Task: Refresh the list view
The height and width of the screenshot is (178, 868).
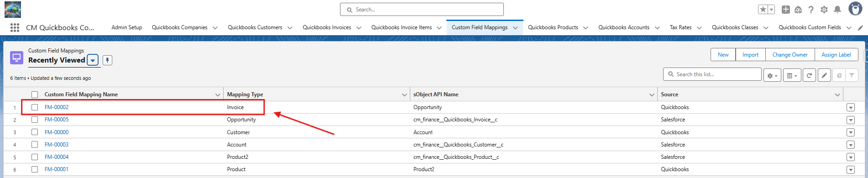Action: (x=809, y=76)
